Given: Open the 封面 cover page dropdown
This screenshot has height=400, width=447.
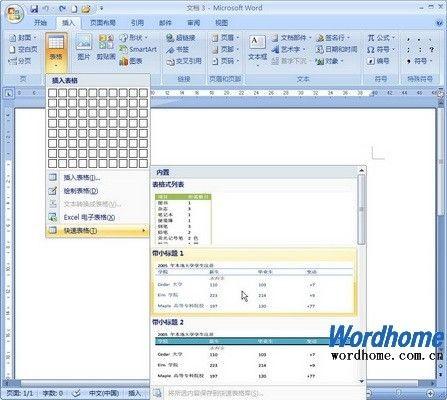Looking at the screenshot, I should tap(23, 38).
